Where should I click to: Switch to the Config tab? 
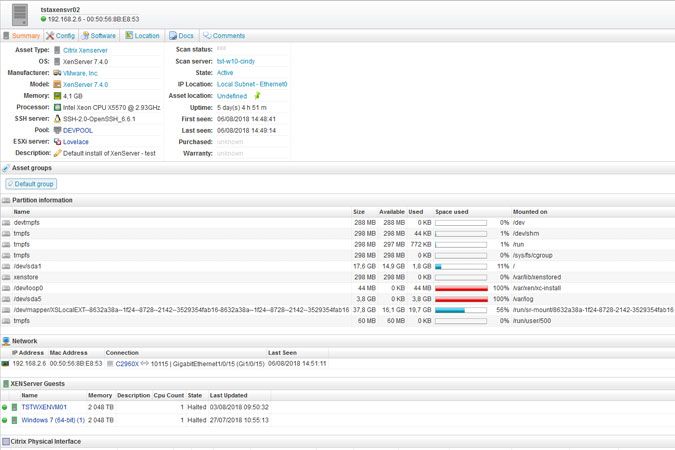[x=61, y=36]
